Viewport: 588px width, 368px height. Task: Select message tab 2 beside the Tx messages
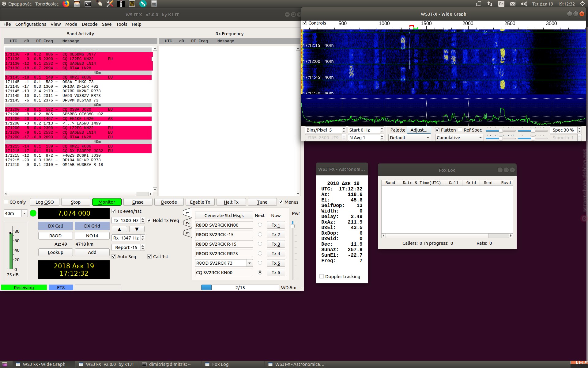(187, 223)
